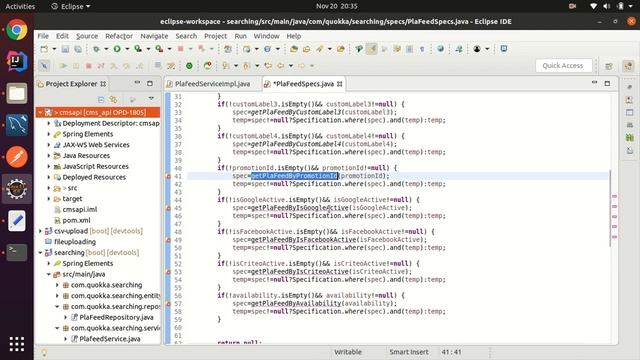Toggle Show Whitespace Characters pilcrow icon
This screenshot has width=640, height=360.
(x=422, y=49)
